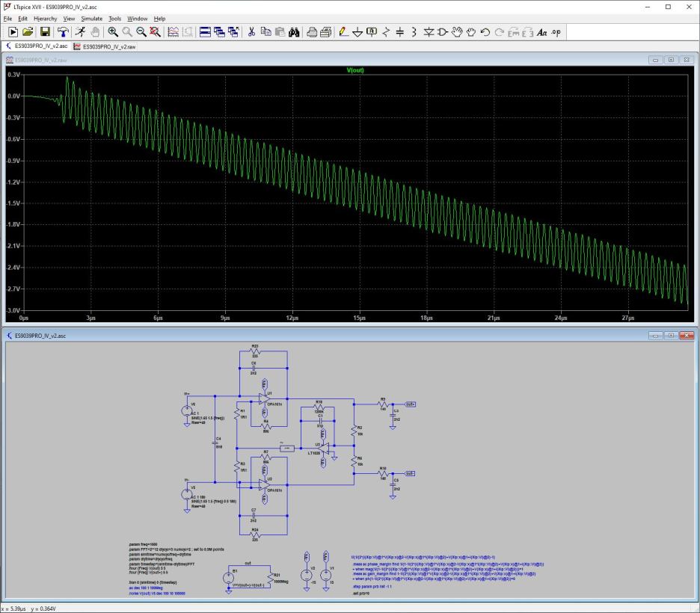Open the Tools menu
700x613 pixels.
coord(114,19)
